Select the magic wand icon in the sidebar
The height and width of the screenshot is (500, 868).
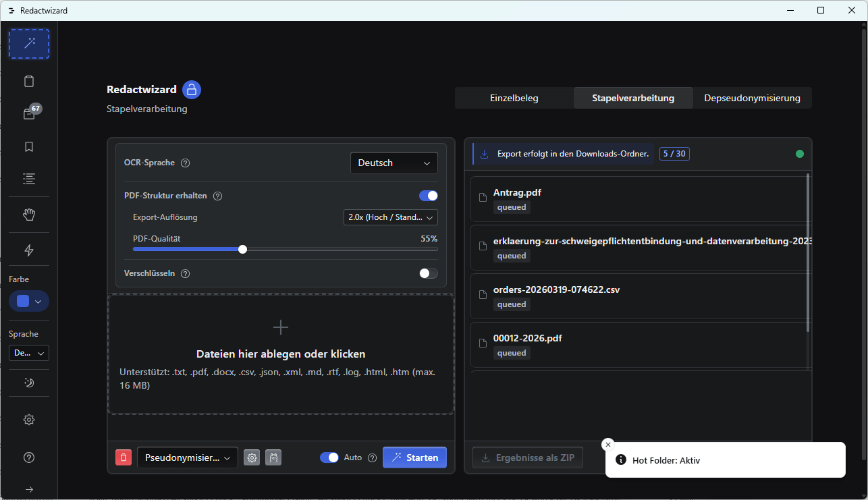point(29,44)
